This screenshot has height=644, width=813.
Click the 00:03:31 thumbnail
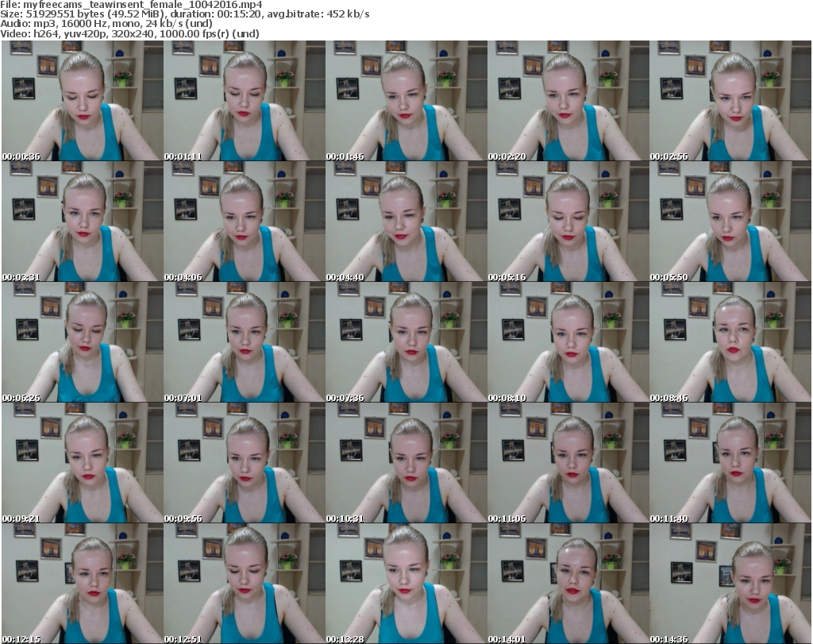(x=82, y=222)
